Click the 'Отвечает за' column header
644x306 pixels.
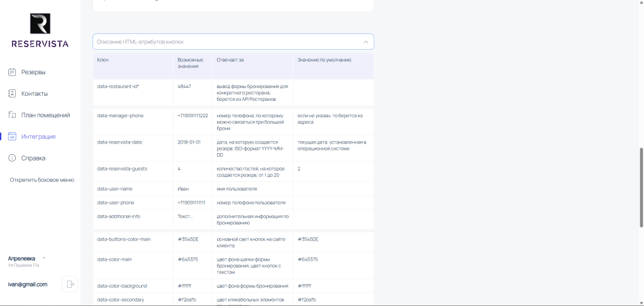tap(230, 60)
